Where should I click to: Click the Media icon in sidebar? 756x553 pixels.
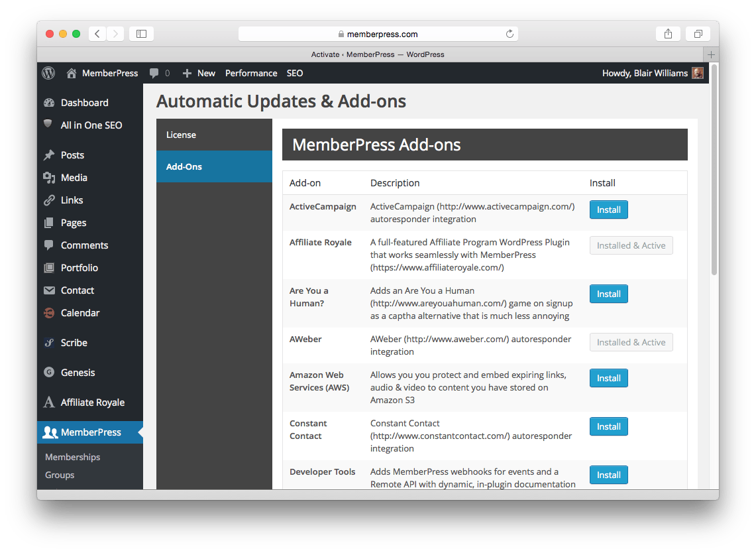49,178
